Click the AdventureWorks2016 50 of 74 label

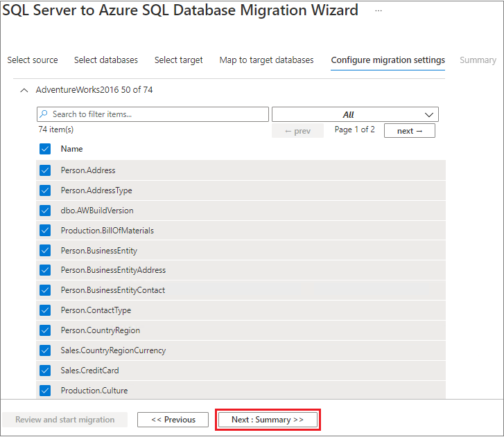coord(94,90)
